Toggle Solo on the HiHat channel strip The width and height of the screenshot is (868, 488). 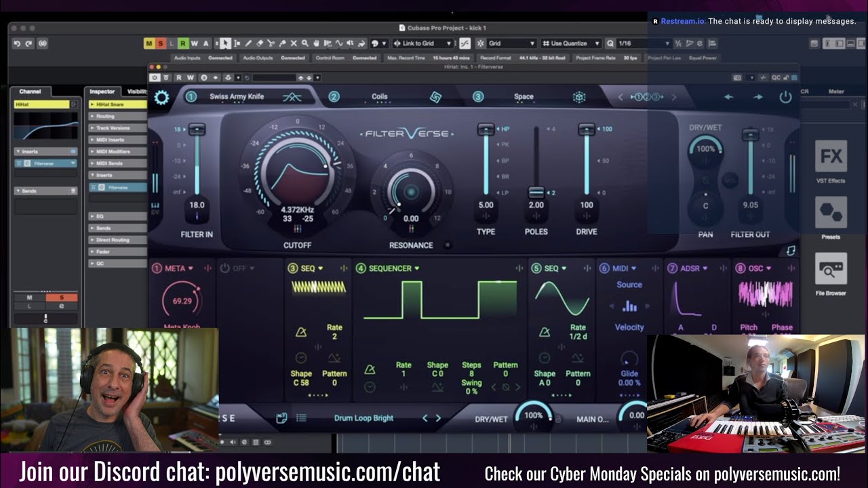61,298
